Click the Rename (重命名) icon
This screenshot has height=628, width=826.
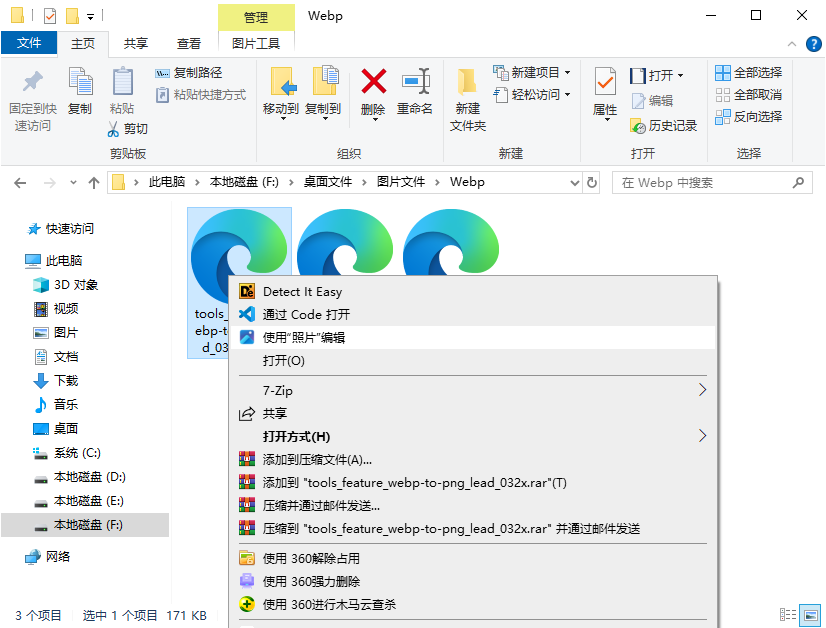pos(416,81)
